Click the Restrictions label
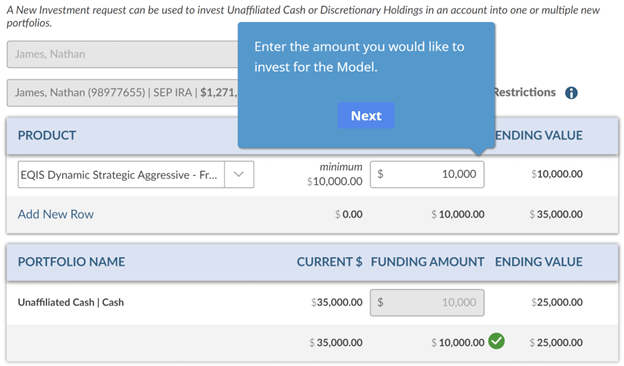 click(x=525, y=92)
